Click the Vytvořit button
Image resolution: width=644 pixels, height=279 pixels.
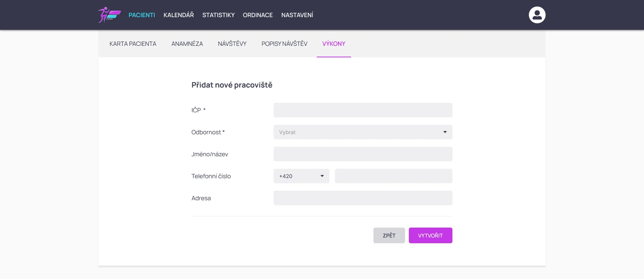click(x=430, y=235)
